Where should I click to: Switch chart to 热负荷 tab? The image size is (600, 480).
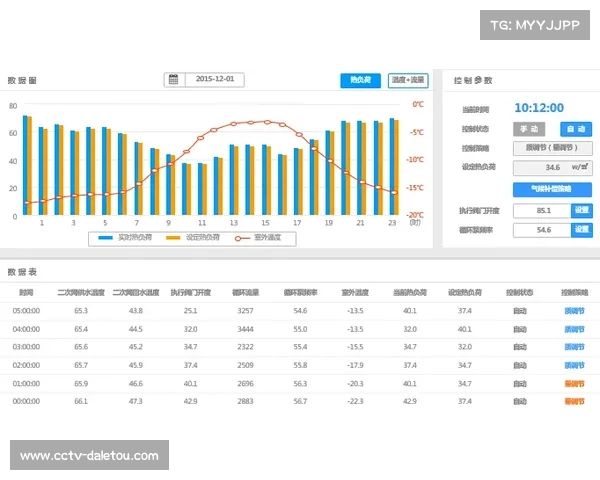(360, 80)
